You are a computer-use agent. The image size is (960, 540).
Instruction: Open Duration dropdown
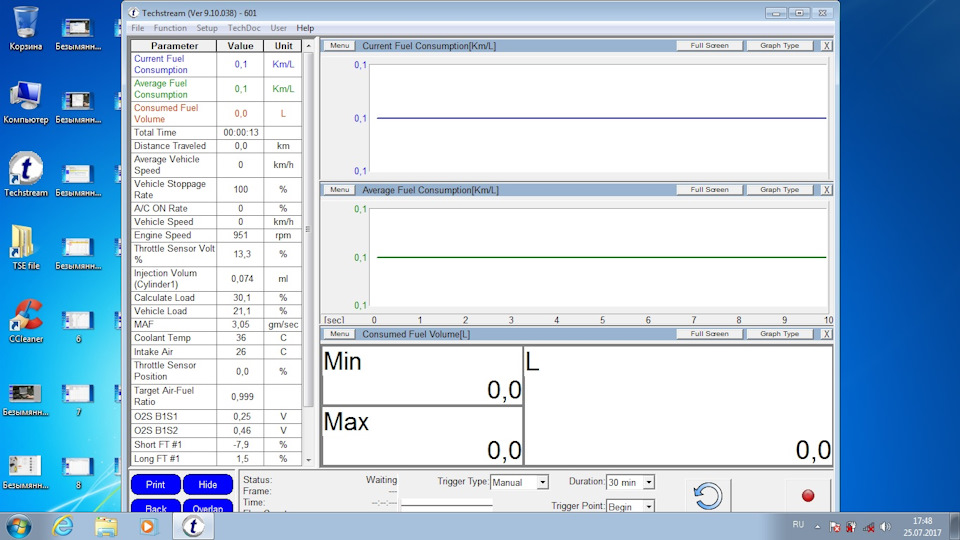648,482
